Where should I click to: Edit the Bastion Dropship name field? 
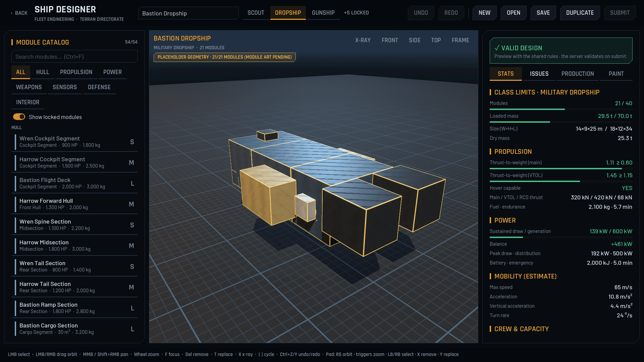click(x=189, y=13)
